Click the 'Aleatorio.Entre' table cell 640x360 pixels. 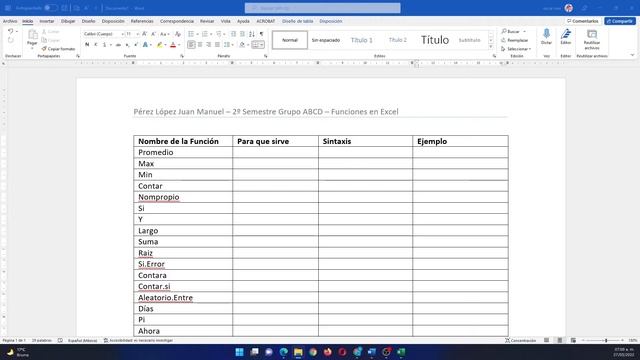(x=183, y=298)
